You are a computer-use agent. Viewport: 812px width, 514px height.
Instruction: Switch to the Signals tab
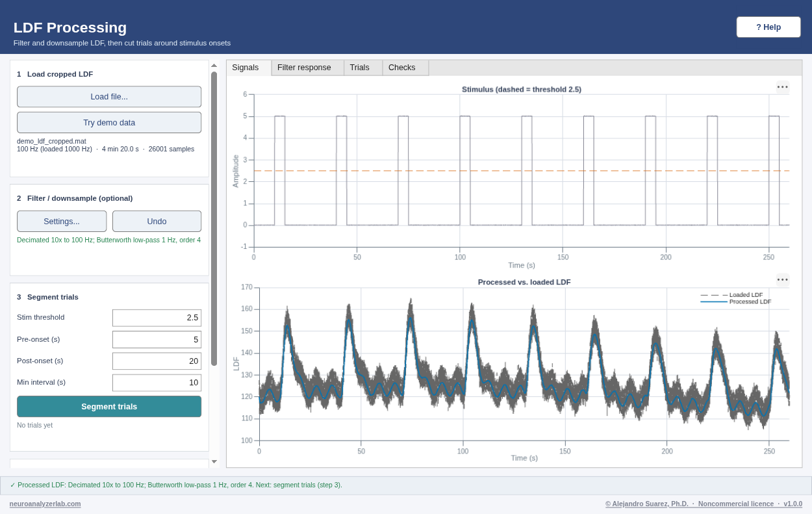point(249,68)
